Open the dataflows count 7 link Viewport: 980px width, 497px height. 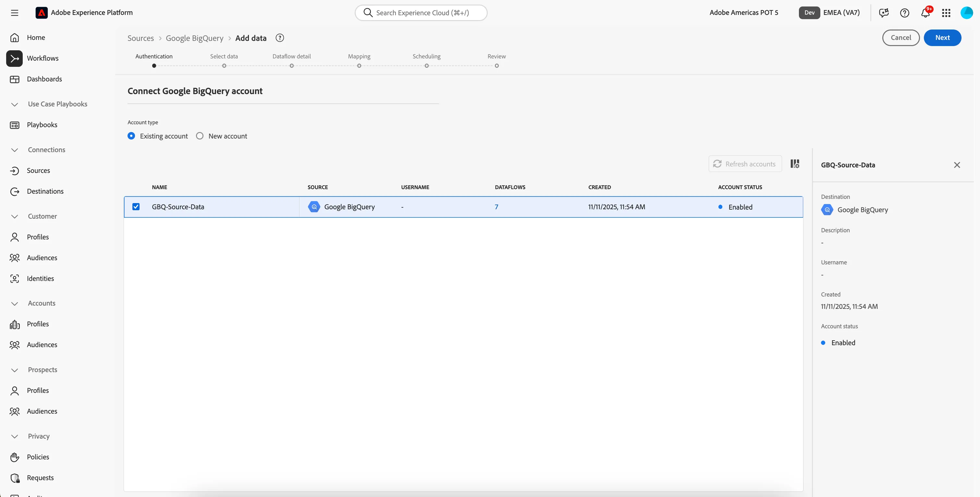coord(496,207)
